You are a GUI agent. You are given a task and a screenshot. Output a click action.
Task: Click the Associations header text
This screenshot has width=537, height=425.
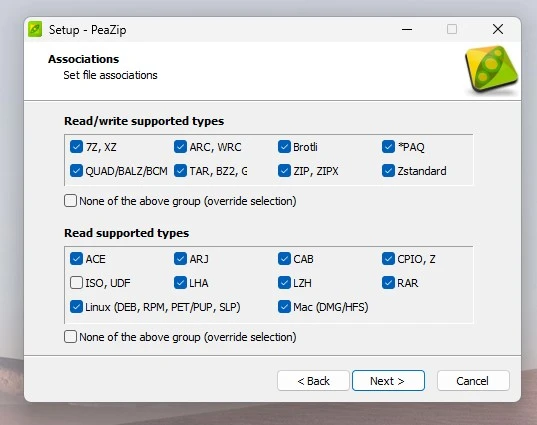coord(84,59)
